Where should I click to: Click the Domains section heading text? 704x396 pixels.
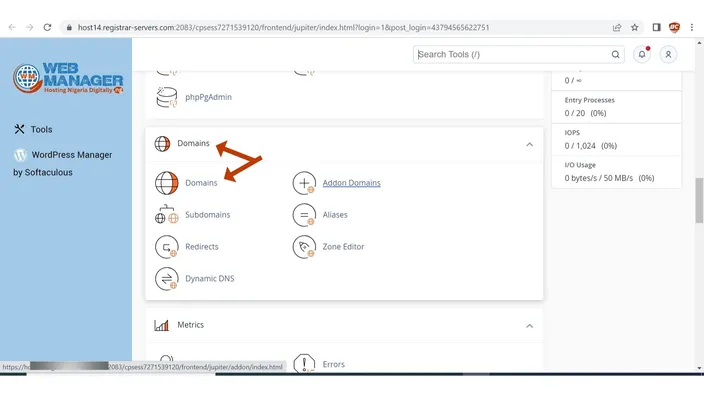(193, 143)
